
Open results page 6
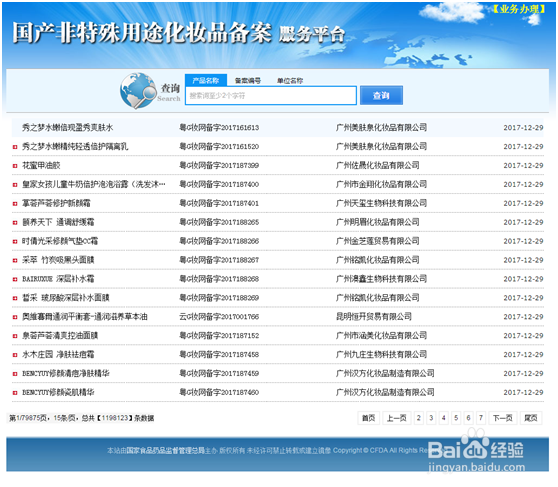469,418
